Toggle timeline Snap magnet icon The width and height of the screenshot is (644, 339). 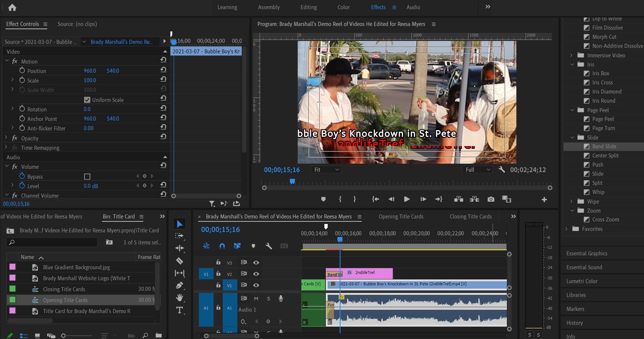222,246
